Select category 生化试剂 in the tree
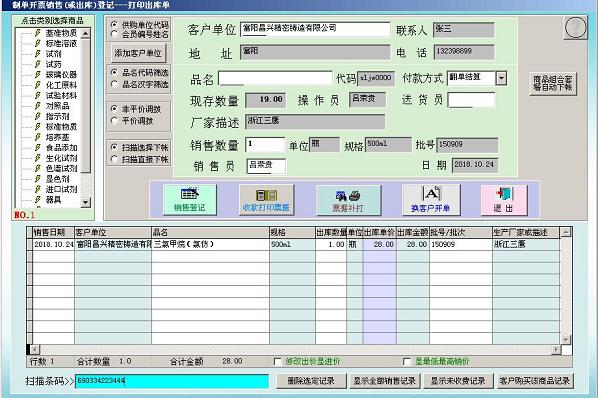Screen dimensions: 598x398 (61, 158)
